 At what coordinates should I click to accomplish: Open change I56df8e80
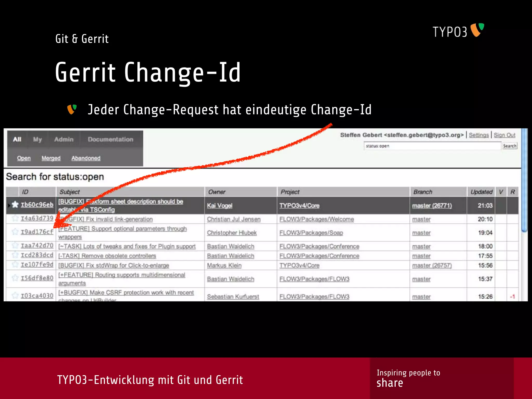click(x=37, y=278)
